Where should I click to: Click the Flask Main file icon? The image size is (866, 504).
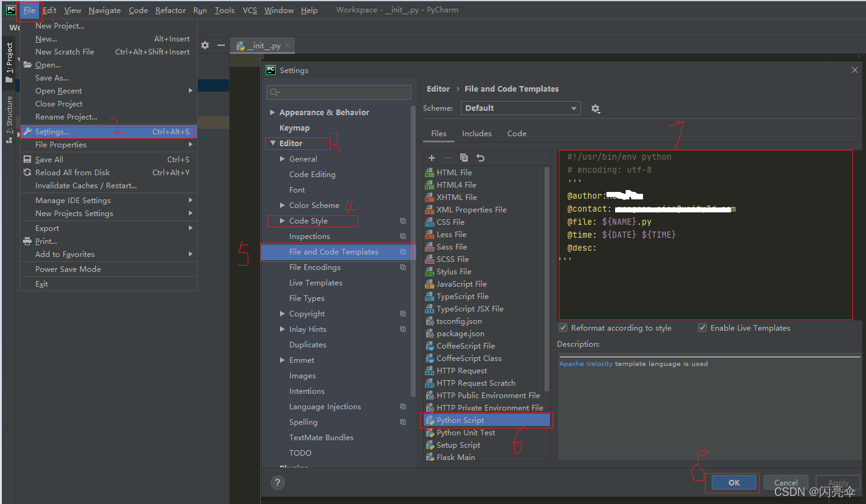pyautogui.click(x=430, y=458)
